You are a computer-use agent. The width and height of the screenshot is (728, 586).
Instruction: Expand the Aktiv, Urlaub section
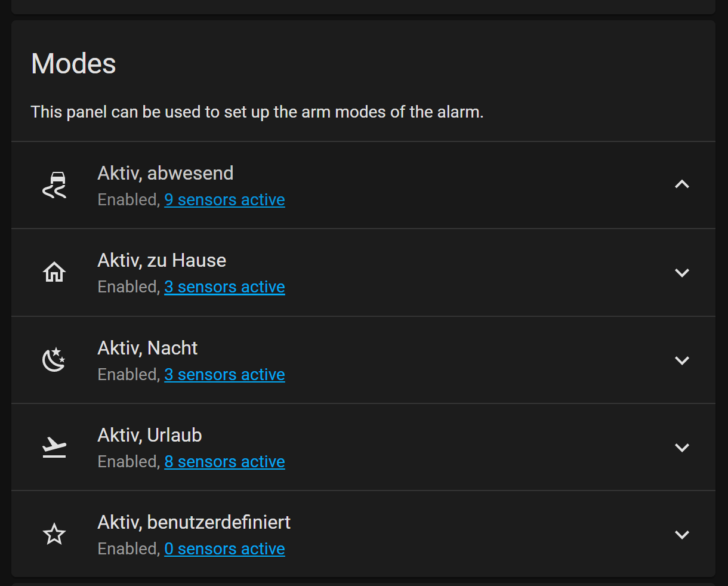pos(681,447)
